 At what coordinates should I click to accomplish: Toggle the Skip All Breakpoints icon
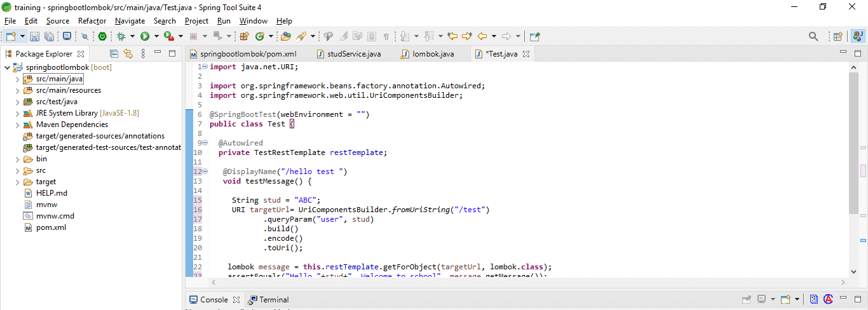pos(85,37)
